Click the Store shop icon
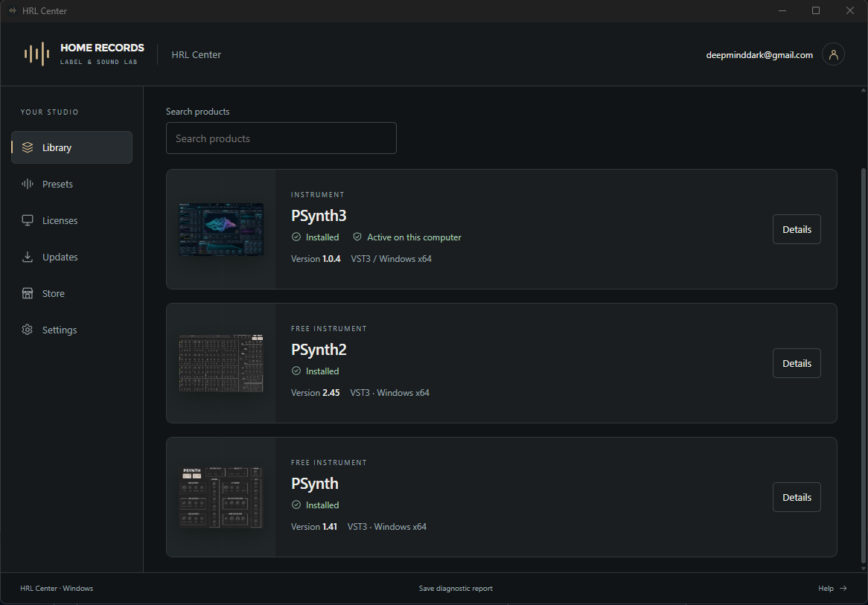This screenshot has width=868, height=605. (x=27, y=293)
